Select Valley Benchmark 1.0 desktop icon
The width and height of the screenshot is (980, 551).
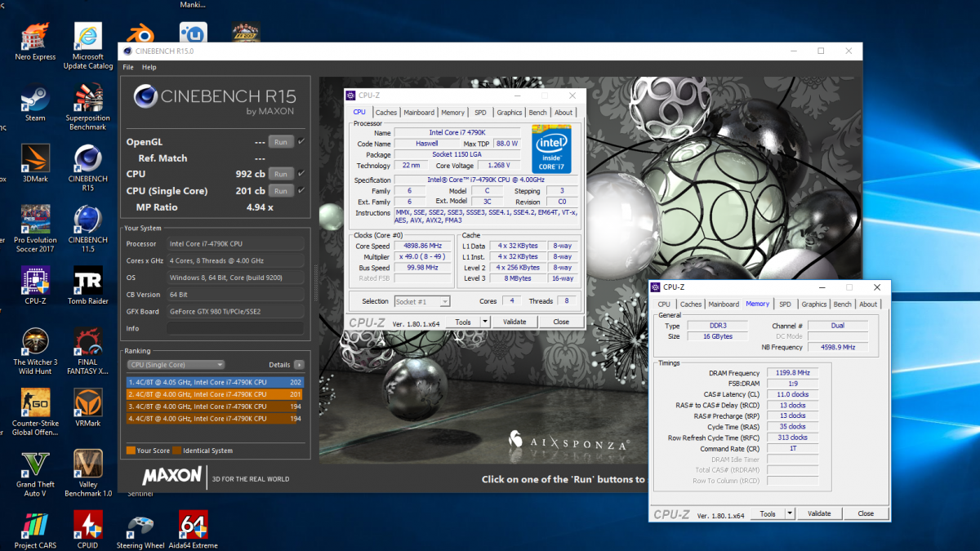coord(87,474)
